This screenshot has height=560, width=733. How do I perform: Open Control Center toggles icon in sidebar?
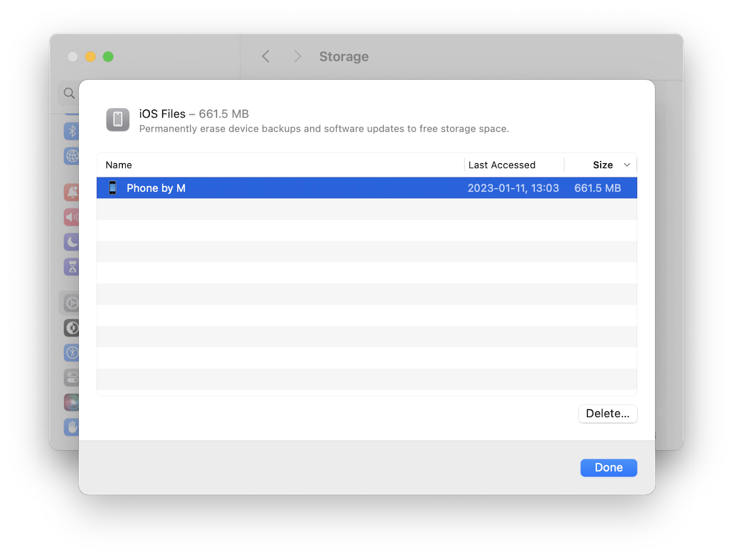(x=71, y=377)
